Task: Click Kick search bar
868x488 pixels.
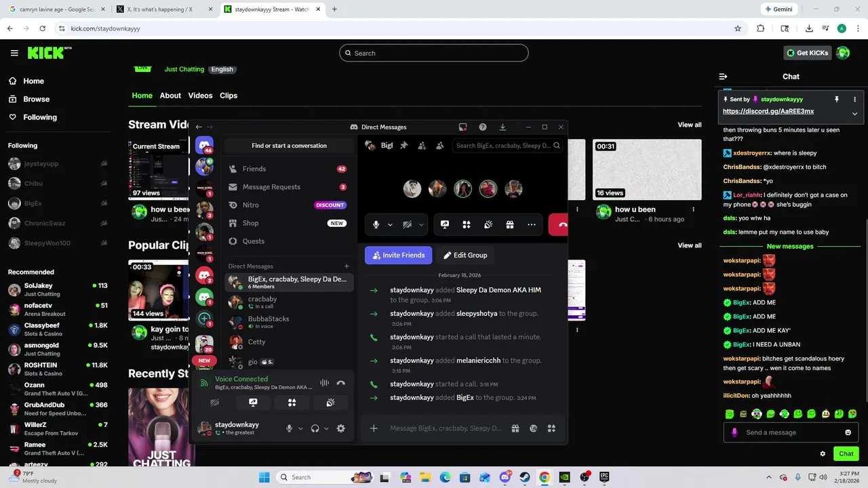Action: (434, 53)
